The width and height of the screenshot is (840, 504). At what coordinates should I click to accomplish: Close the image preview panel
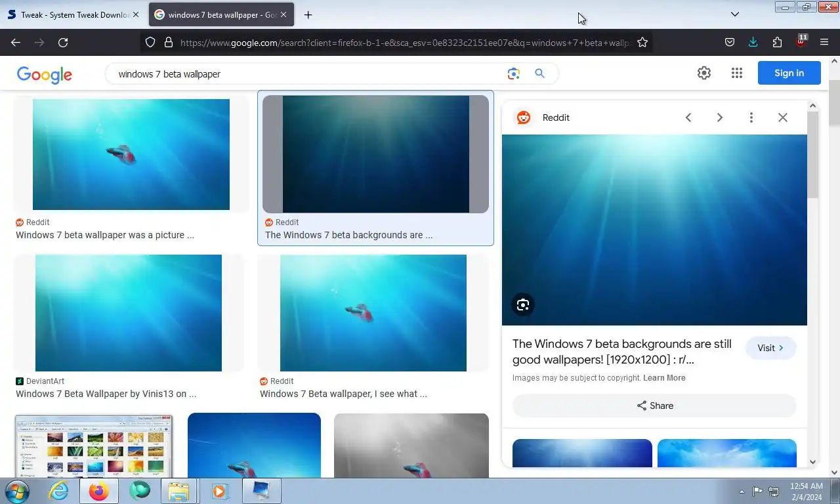tap(783, 117)
